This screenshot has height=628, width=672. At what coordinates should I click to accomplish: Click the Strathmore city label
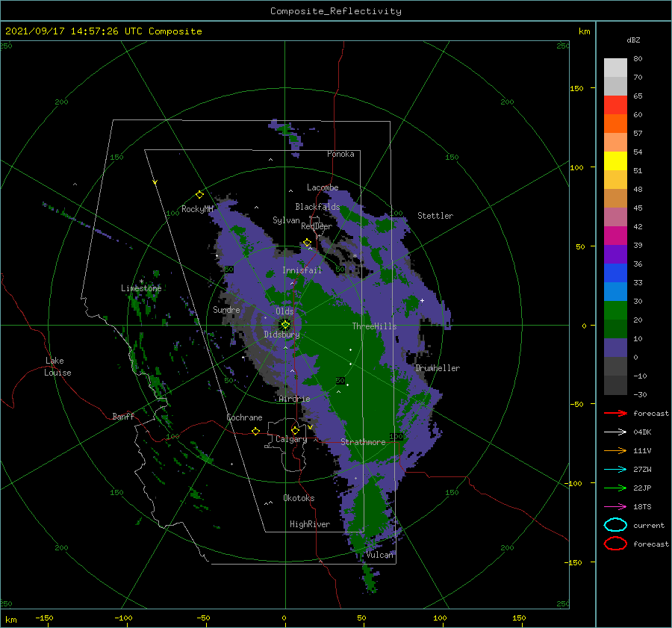[363, 442]
